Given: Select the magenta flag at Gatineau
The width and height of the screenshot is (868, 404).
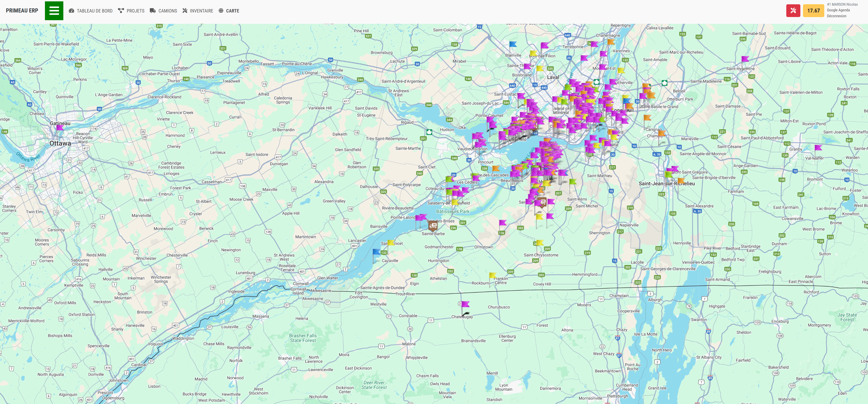Looking at the screenshot, I should [60, 127].
